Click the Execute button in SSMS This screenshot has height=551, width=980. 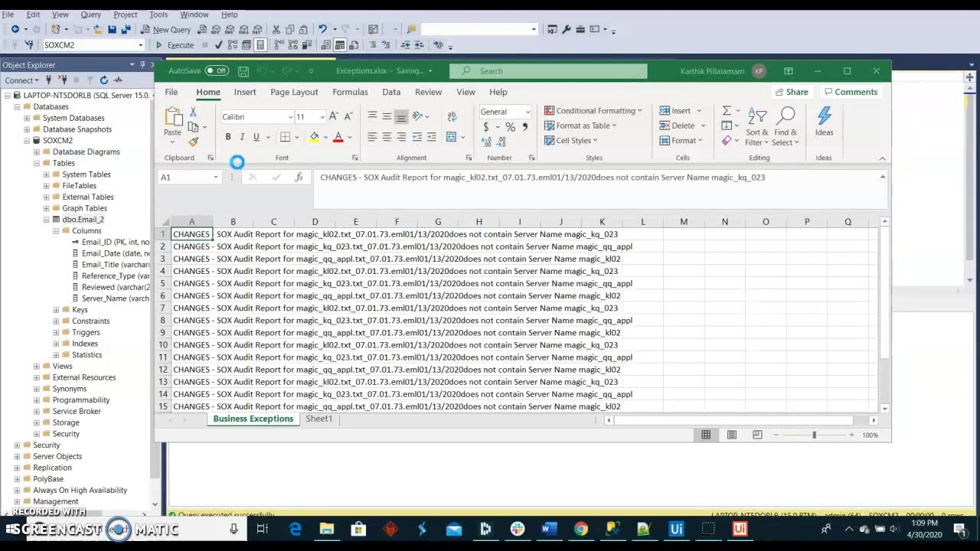pos(175,45)
